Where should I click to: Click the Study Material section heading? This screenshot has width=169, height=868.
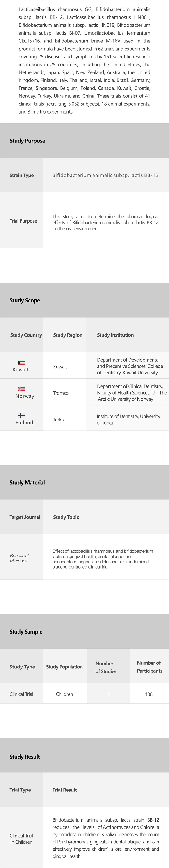point(27,482)
